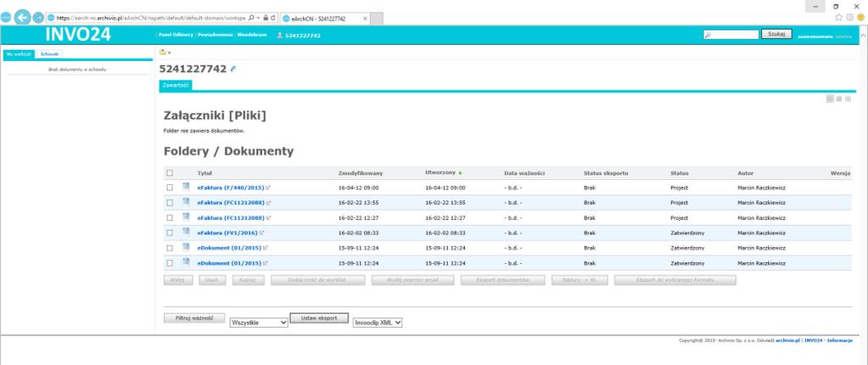Open the Wszystkie filter dropdown
This screenshot has width=868, height=365.
tap(259, 323)
